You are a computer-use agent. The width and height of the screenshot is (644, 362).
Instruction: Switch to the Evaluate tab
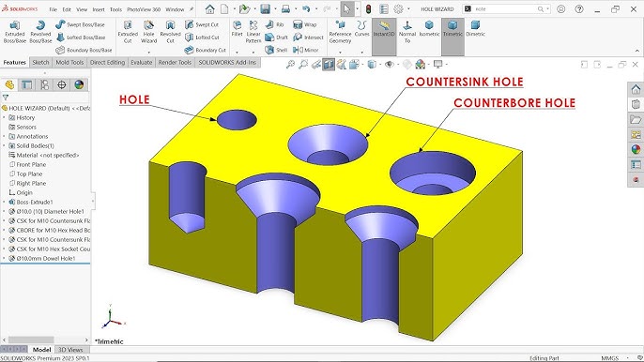pos(141,63)
